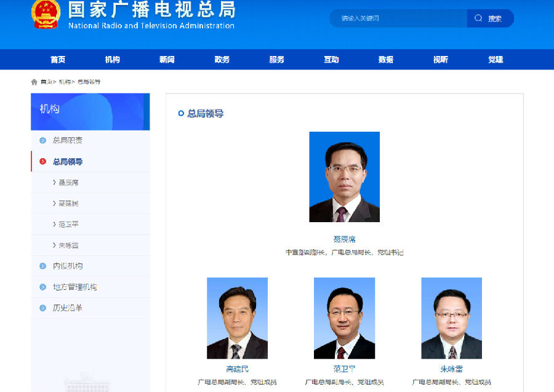Viewport: 554px width, 392px height.
Task: Click the name link 范卫平 below photo
Action: click(345, 369)
